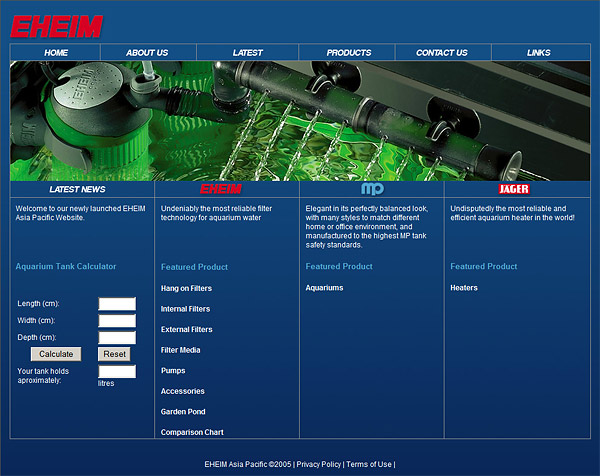Image resolution: width=600 pixels, height=476 pixels.
Task: Click the Calculate button
Action: 56,354
